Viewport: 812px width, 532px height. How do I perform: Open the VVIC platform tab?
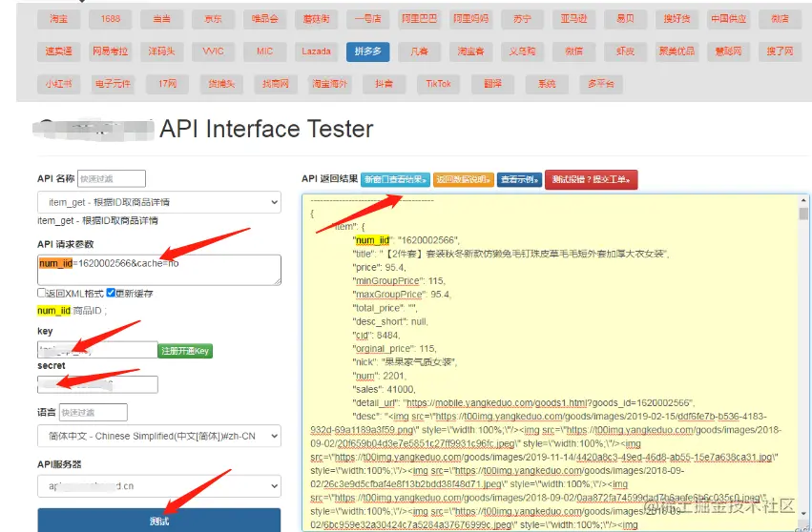click(x=213, y=51)
